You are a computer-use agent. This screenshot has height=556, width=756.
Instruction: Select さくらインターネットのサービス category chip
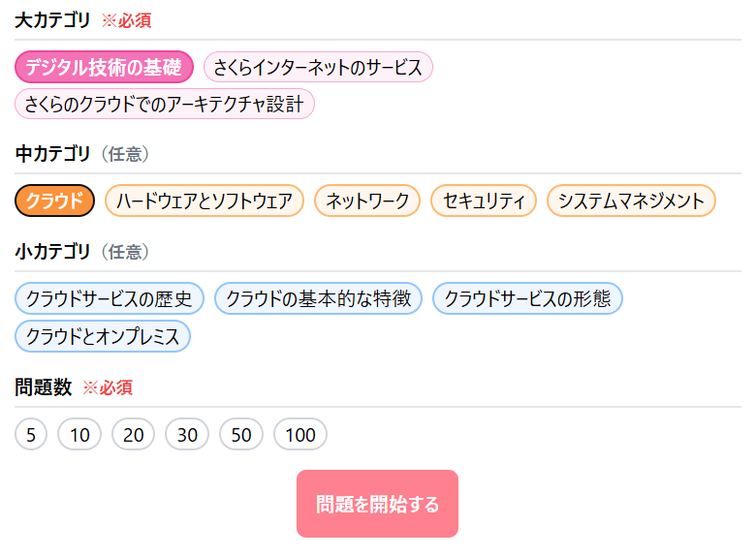pyautogui.click(x=318, y=67)
